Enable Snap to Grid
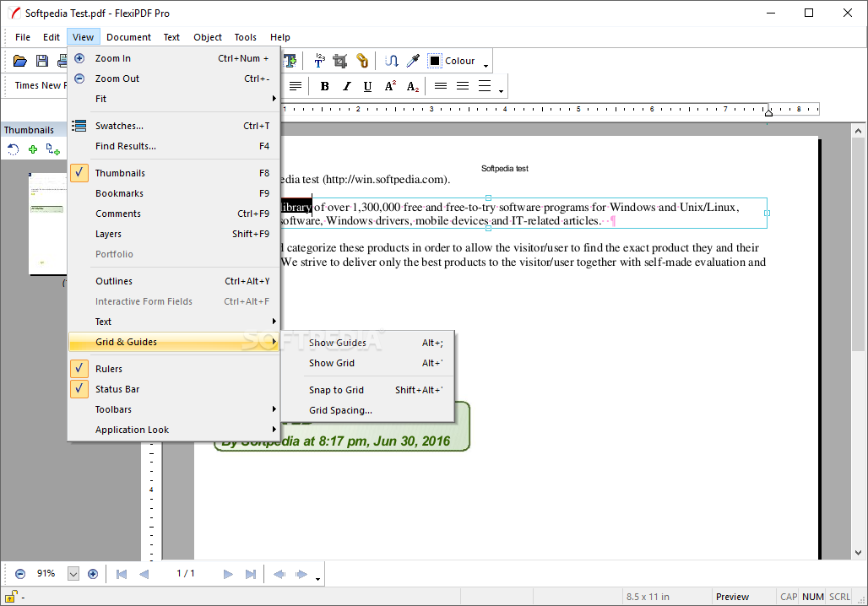Image resolution: width=868 pixels, height=606 pixels. point(368,390)
